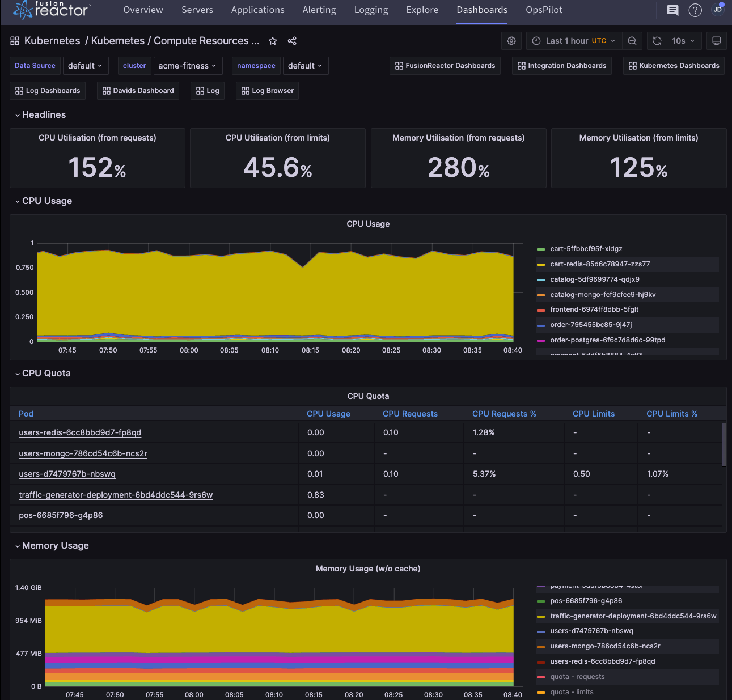
Task: Refresh the dashboard now
Action: (657, 41)
